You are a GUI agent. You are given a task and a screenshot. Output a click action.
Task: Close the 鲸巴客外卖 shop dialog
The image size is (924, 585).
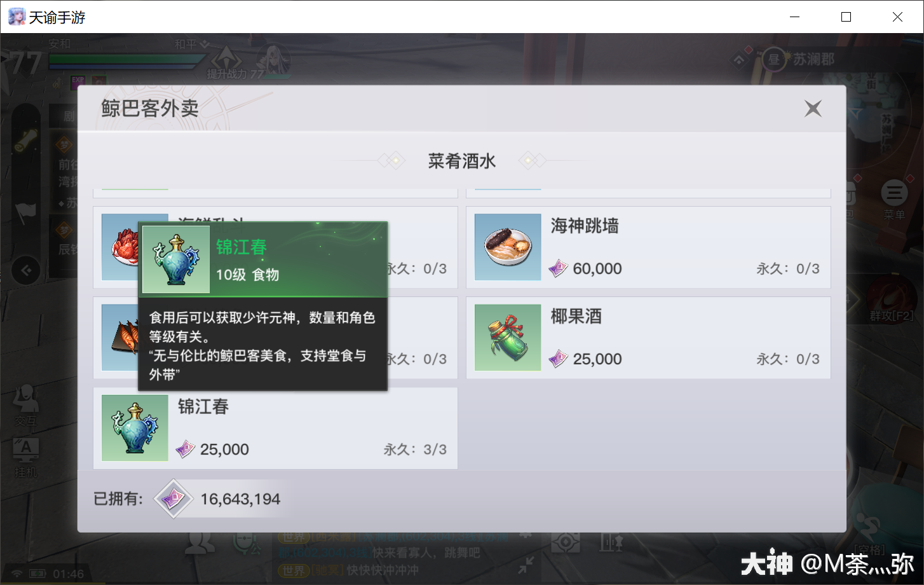point(813,108)
